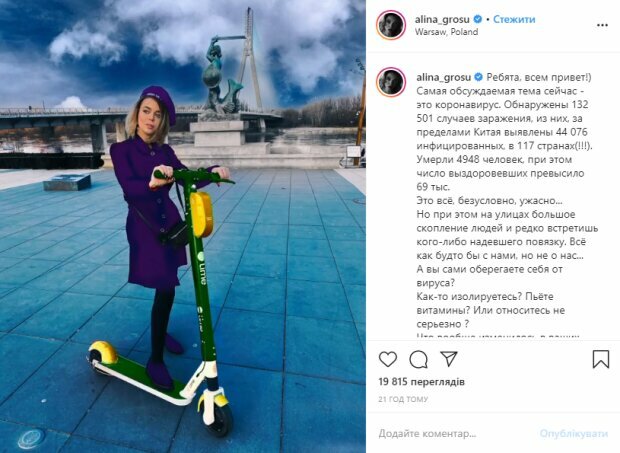Share post with paper plane icon

tap(449, 359)
